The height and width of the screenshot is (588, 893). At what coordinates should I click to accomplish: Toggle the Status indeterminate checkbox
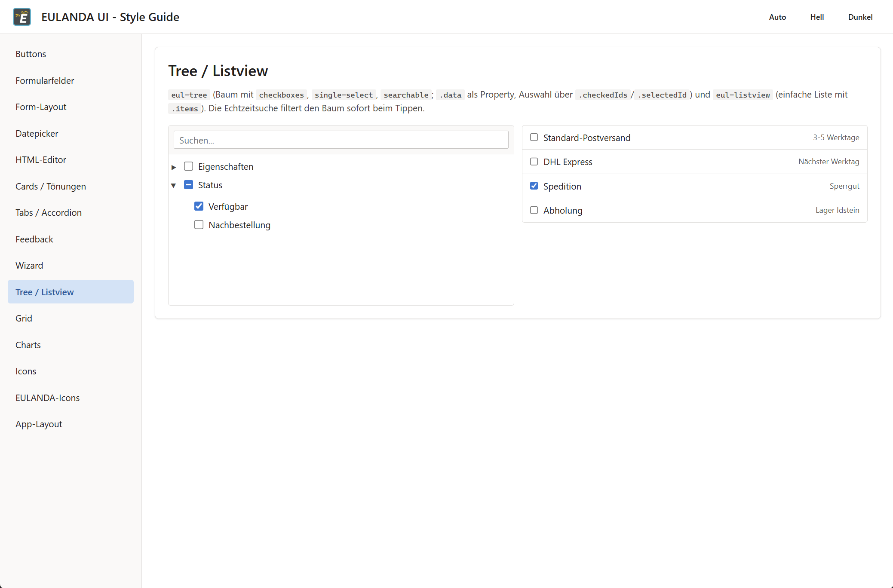[188, 185]
